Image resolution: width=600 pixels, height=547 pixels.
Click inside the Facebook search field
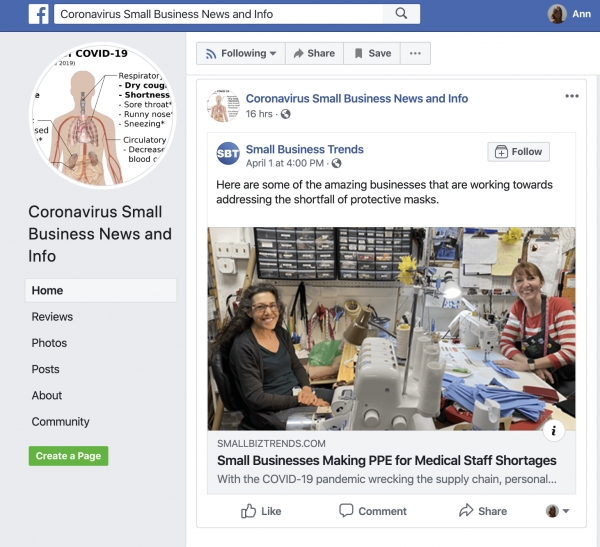point(218,14)
